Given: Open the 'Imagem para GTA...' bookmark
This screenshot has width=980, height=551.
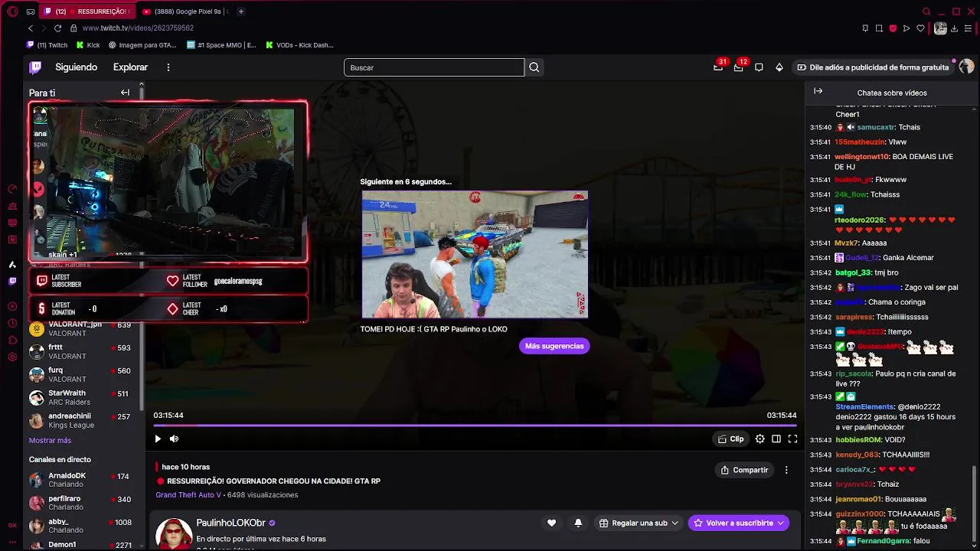Looking at the screenshot, I should click(x=142, y=45).
